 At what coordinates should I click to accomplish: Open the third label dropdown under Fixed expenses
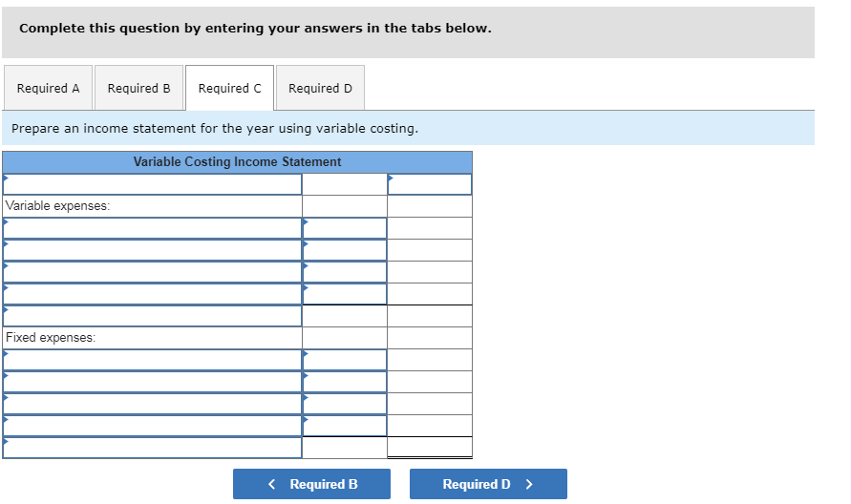[153, 404]
